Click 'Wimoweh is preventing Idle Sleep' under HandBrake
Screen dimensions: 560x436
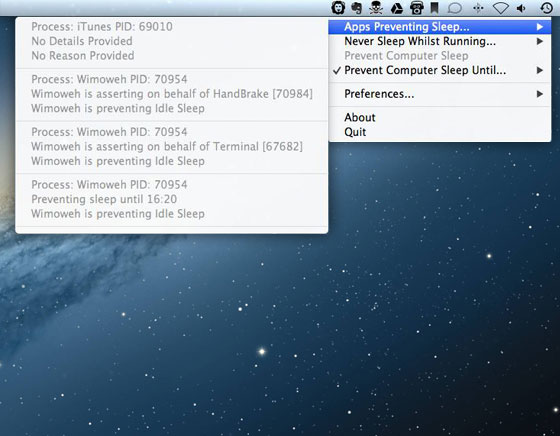coord(118,109)
